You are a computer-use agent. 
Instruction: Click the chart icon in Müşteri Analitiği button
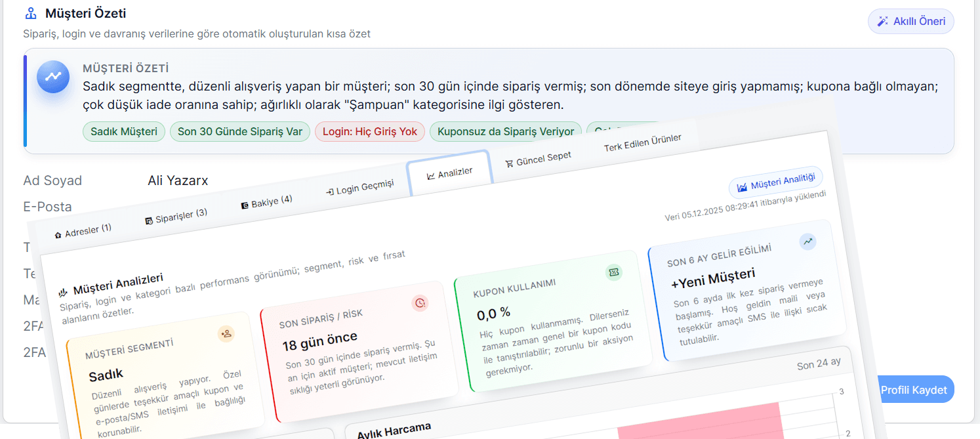[743, 188]
